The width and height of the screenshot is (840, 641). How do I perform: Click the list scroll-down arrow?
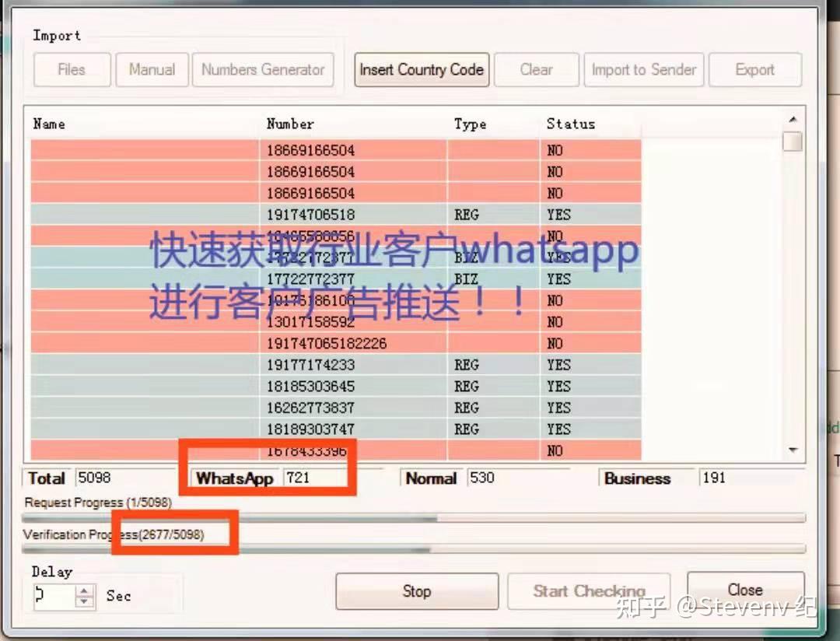(x=793, y=450)
